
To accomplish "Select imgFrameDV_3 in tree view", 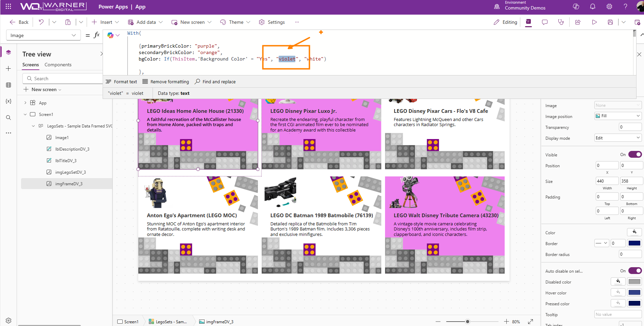I will (67, 184).
